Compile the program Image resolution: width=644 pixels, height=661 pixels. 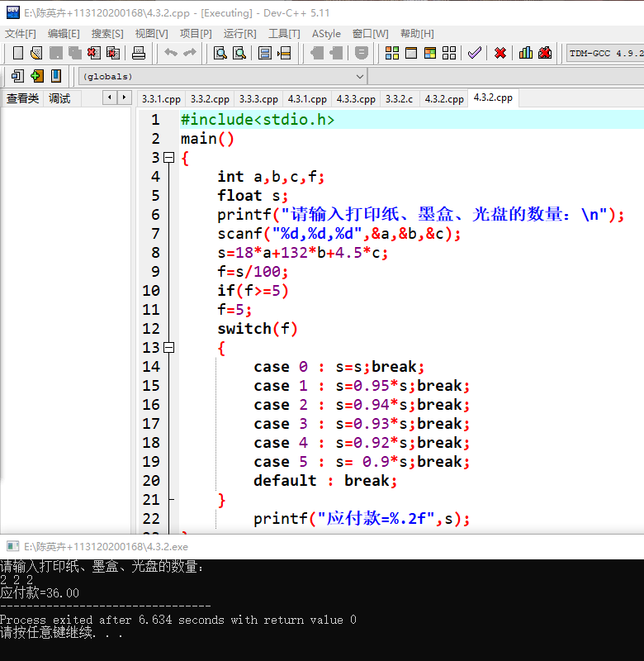[391, 53]
